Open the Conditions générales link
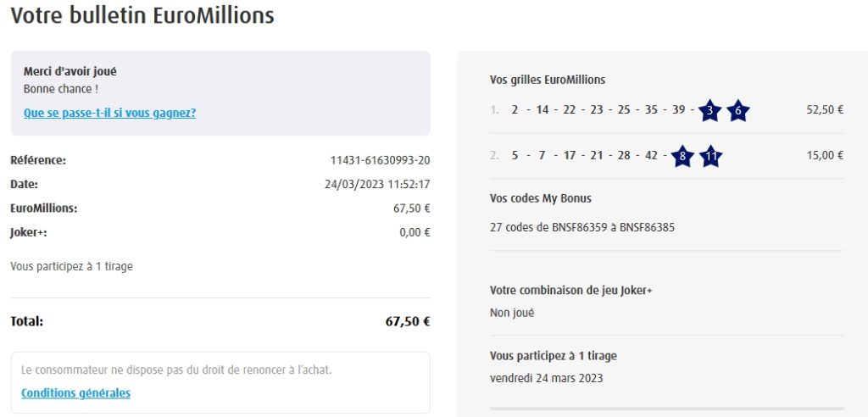The width and height of the screenshot is (868, 417). click(75, 393)
